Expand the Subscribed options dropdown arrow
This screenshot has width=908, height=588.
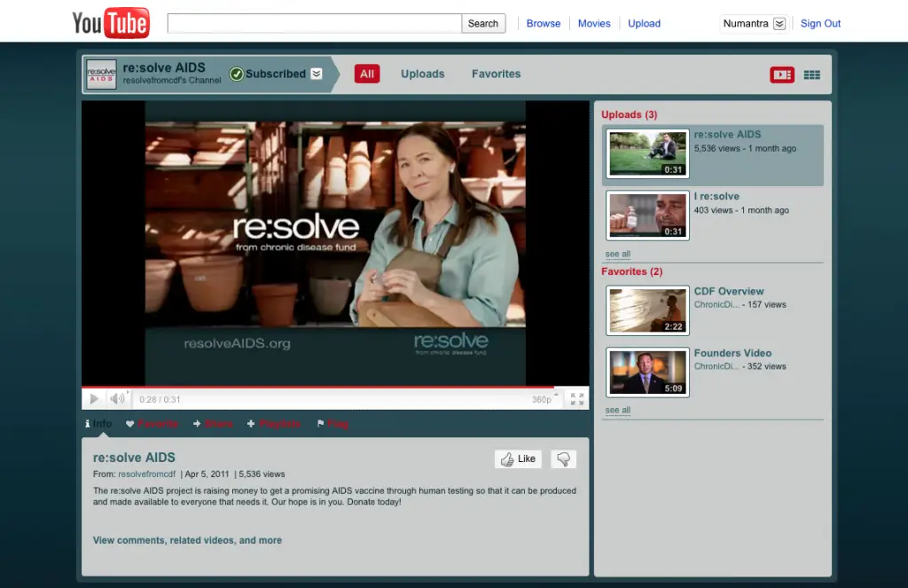click(x=317, y=74)
